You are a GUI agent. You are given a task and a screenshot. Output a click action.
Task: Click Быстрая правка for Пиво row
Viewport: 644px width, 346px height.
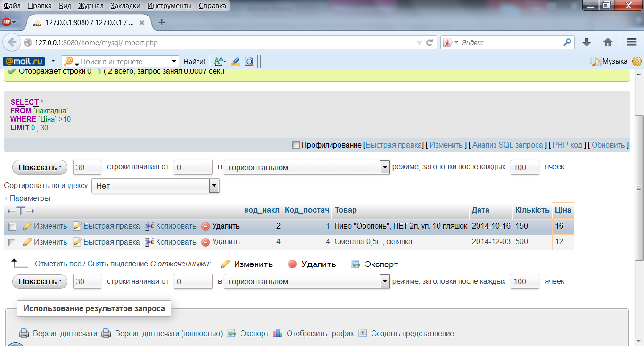pyautogui.click(x=107, y=226)
